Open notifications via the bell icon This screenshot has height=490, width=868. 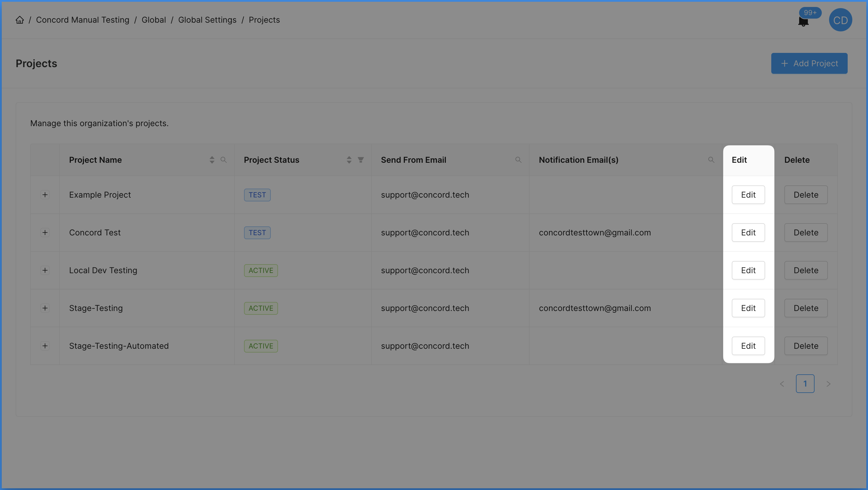click(x=803, y=22)
